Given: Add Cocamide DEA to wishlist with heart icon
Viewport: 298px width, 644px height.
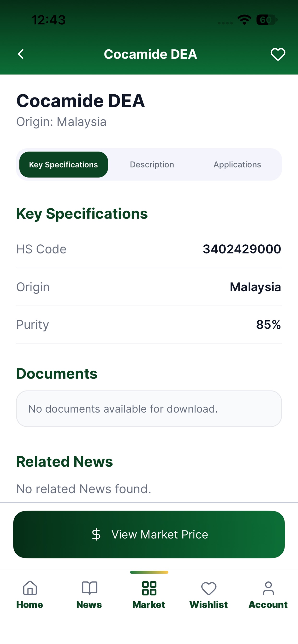Looking at the screenshot, I should 278,54.
